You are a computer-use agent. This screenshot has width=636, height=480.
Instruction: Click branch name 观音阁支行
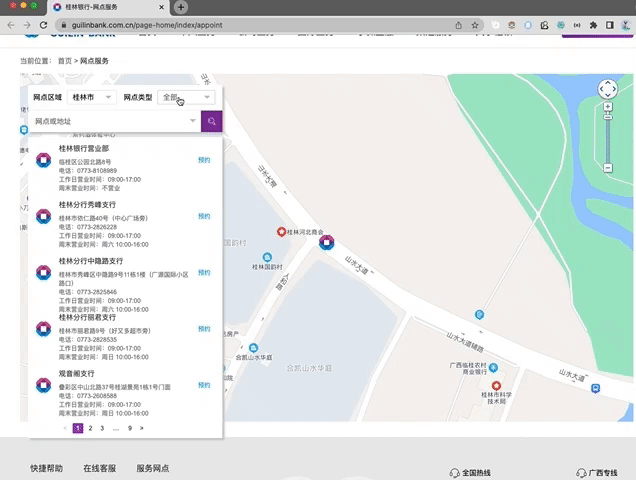(77, 374)
